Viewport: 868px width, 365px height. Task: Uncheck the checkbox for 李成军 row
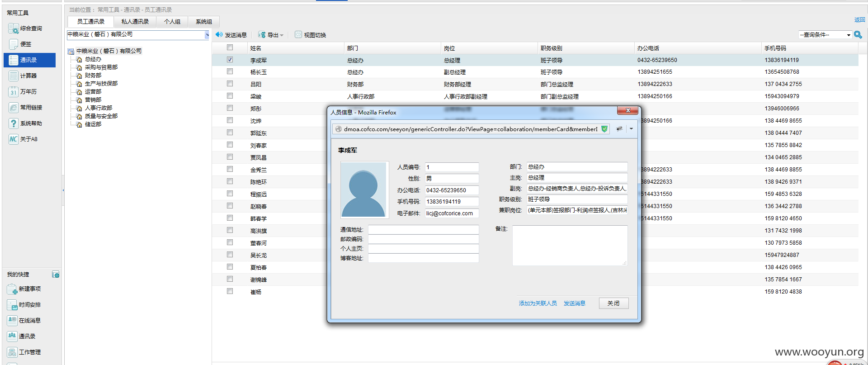tap(230, 60)
